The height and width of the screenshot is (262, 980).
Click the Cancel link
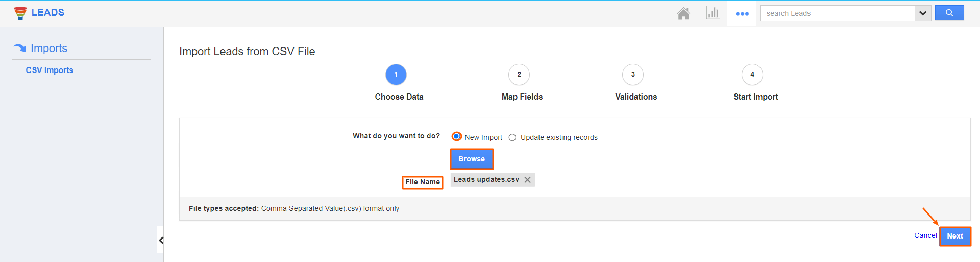(x=925, y=235)
